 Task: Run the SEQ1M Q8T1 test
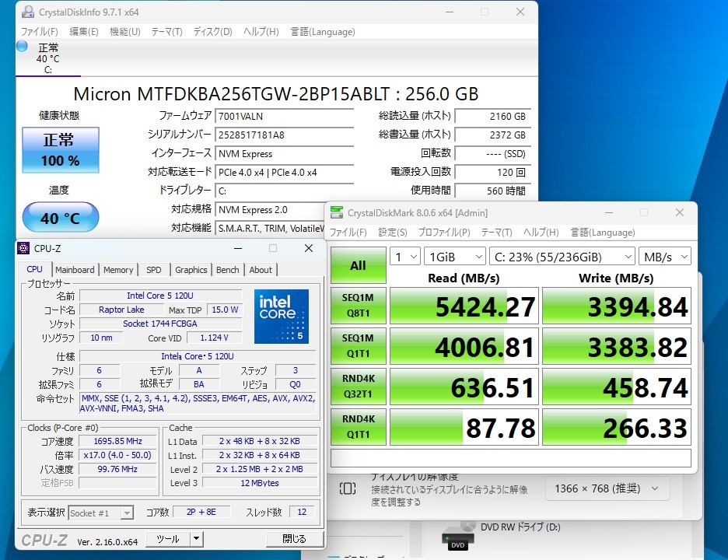coord(358,306)
